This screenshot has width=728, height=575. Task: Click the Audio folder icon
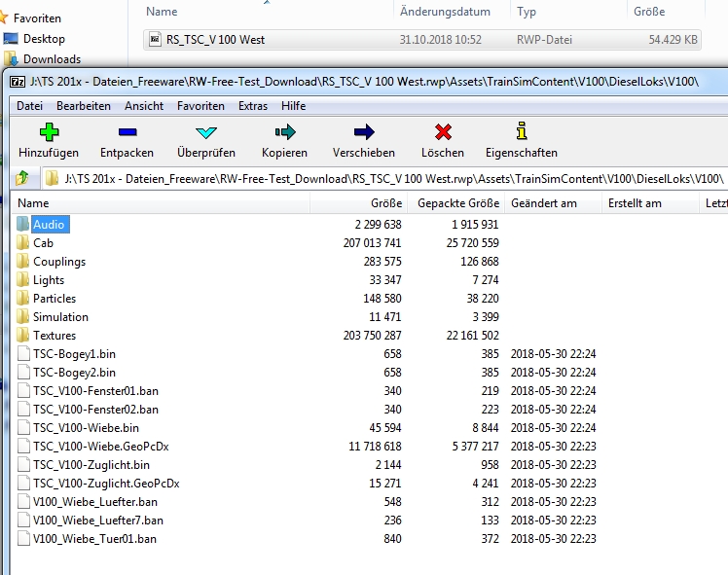[22, 224]
